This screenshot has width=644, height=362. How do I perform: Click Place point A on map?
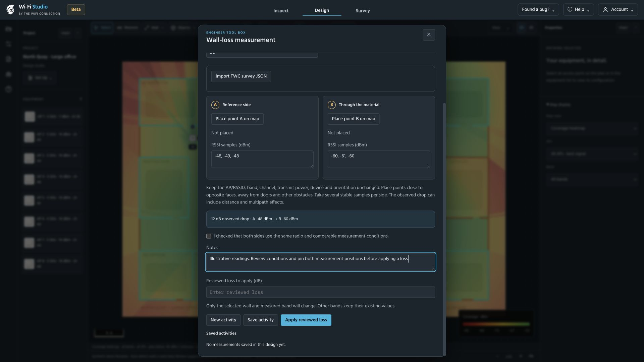click(237, 119)
